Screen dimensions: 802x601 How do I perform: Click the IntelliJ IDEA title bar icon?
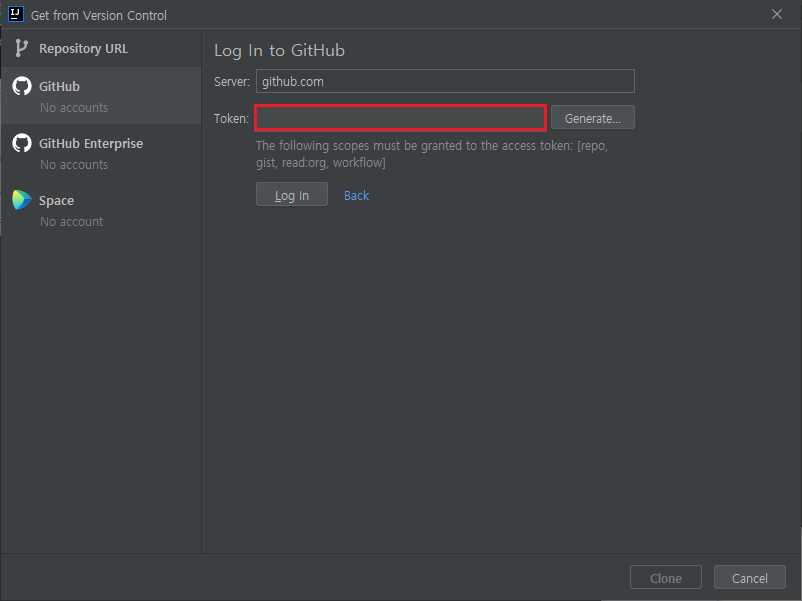16,14
